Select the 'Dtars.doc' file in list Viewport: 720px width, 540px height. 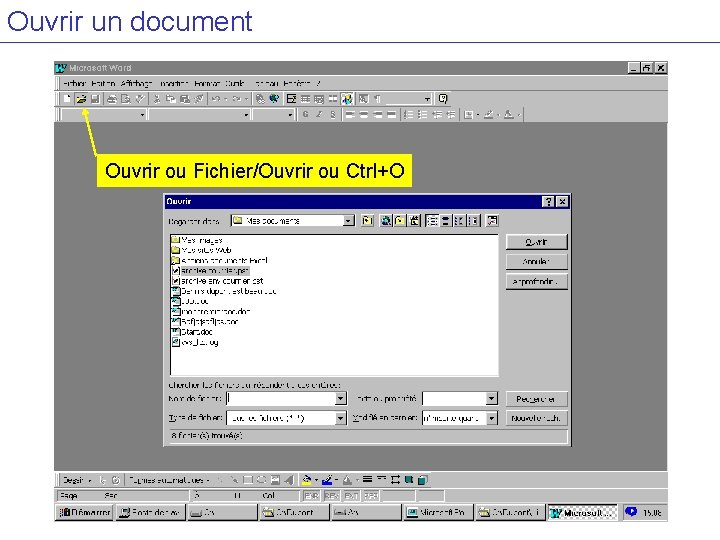(192, 332)
